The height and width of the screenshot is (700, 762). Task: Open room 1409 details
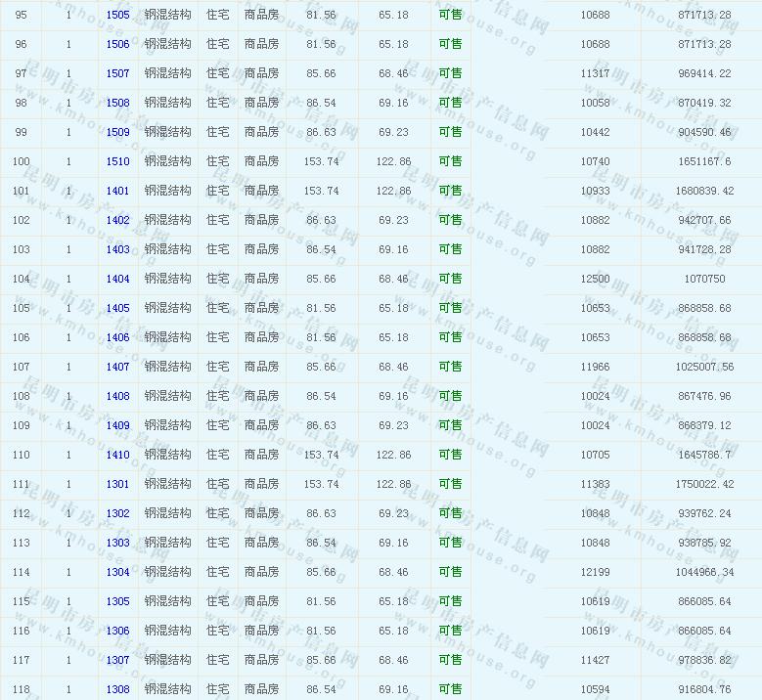pos(117,425)
